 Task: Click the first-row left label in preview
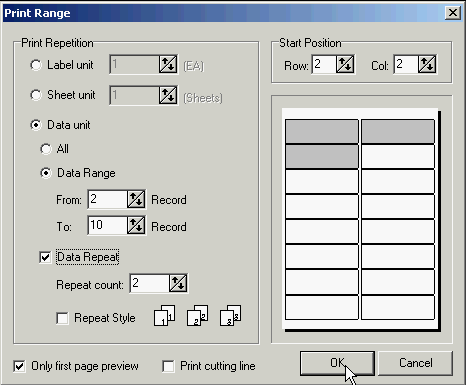pyautogui.click(x=322, y=131)
